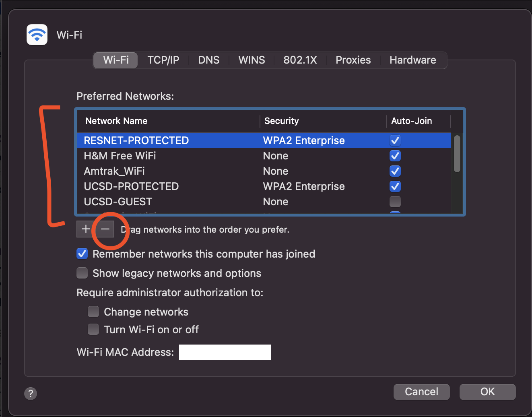Confirm settings with the OK button
The image size is (532, 417).
487,392
